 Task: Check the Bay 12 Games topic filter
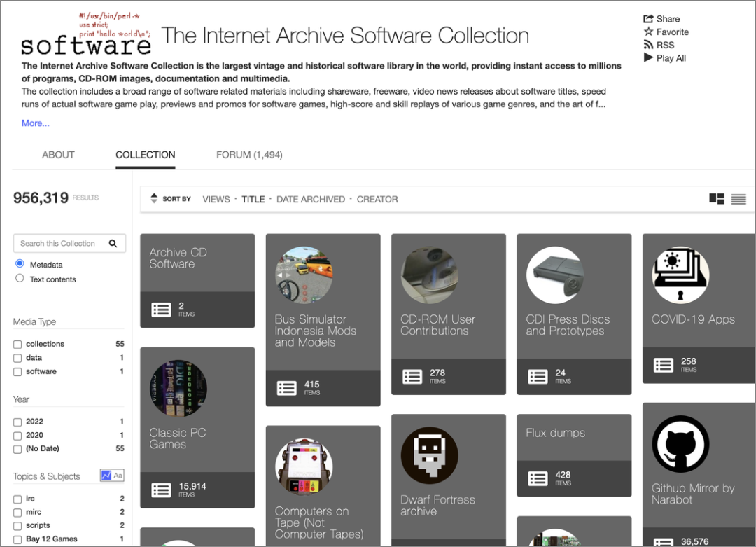coord(17,540)
